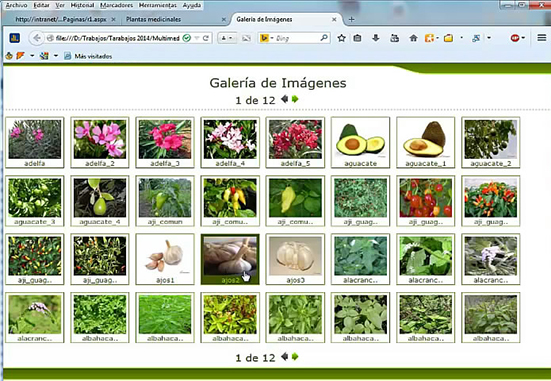Open the Marcadores menu

(117, 5)
